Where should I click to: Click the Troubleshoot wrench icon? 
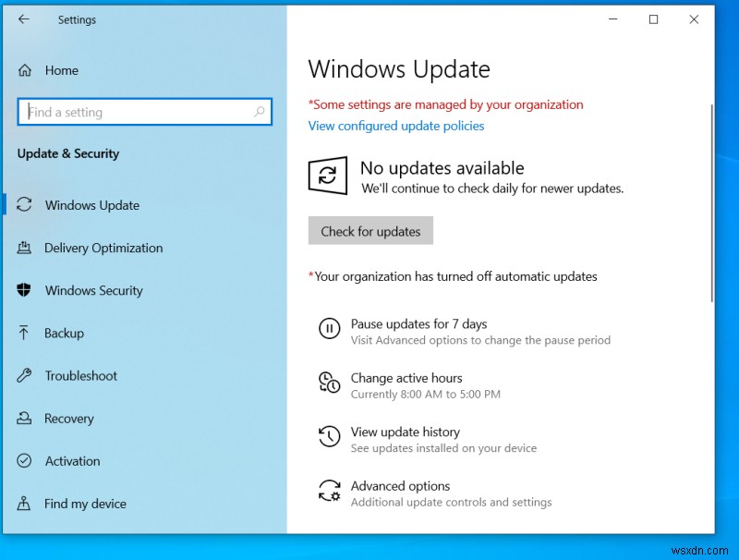point(23,375)
